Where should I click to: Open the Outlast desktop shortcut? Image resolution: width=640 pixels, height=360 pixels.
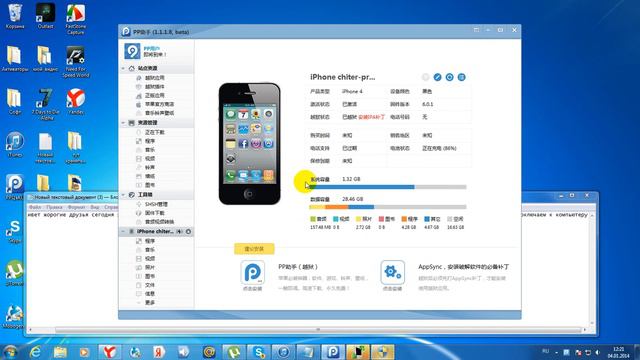tap(45, 16)
